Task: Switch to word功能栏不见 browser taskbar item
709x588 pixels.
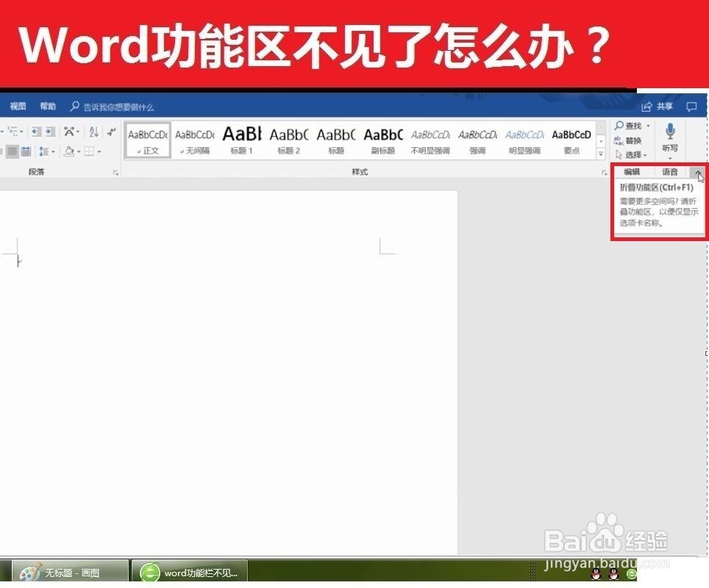Action: point(190,572)
